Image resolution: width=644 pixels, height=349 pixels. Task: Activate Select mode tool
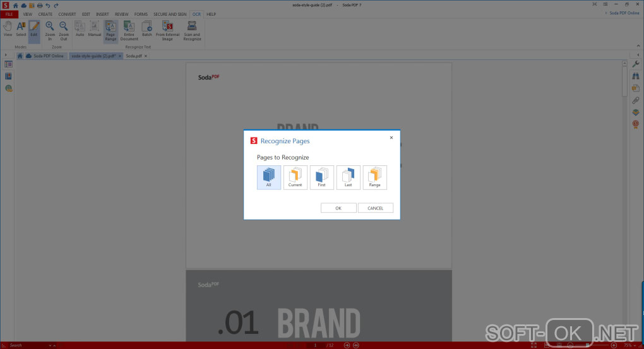(x=21, y=29)
